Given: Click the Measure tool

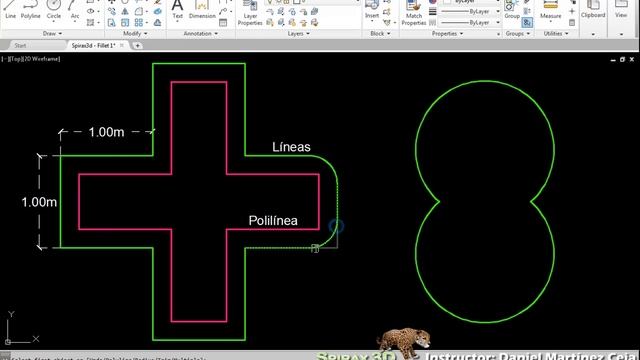Looking at the screenshot, I should tap(551, 10).
